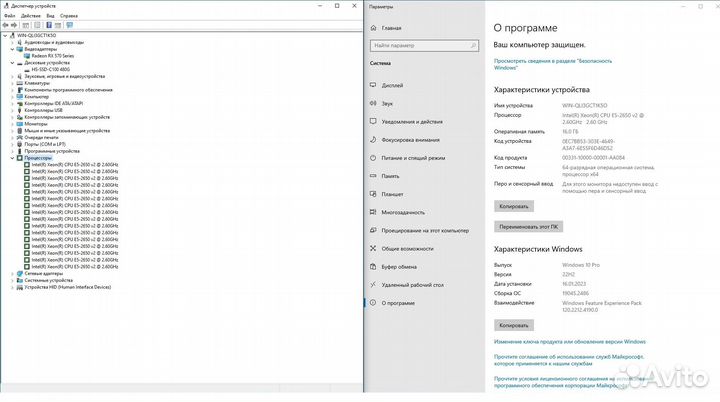The height and width of the screenshot is (402, 720).
Task: Open the Вид menu
Action: click(51, 16)
